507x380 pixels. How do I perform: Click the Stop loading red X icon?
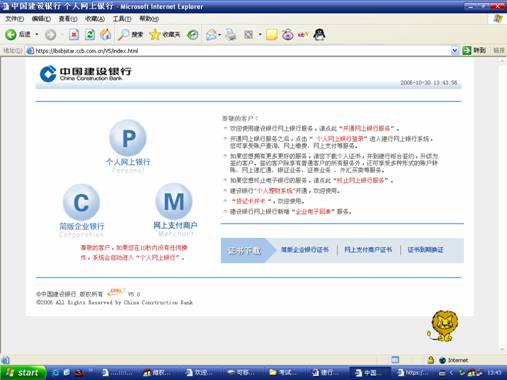pyautogui.click(x=74, y=34)
